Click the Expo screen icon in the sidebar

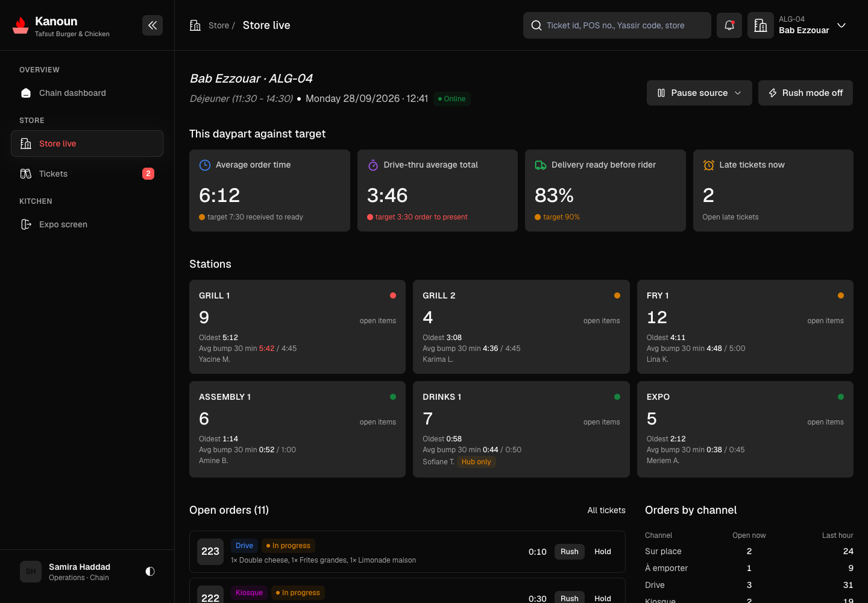(x=26, y=224)
